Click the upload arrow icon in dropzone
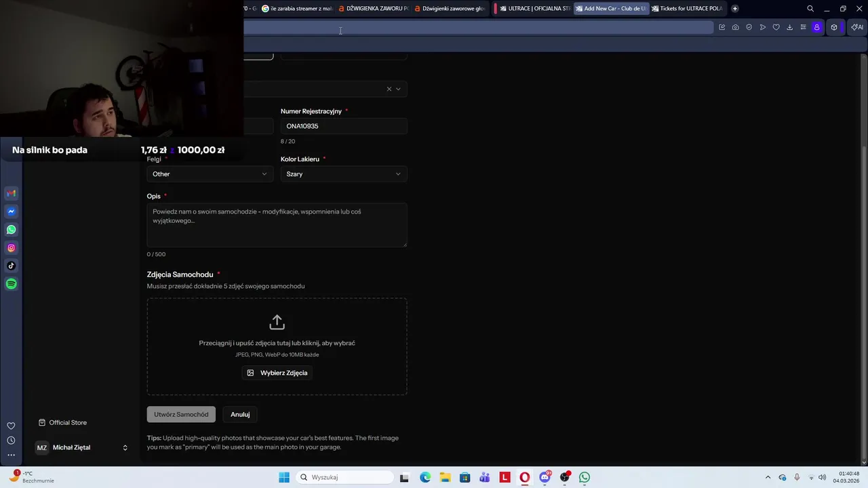Image resolution: width=868 pixels, height=488 pixels. point(277,322)
